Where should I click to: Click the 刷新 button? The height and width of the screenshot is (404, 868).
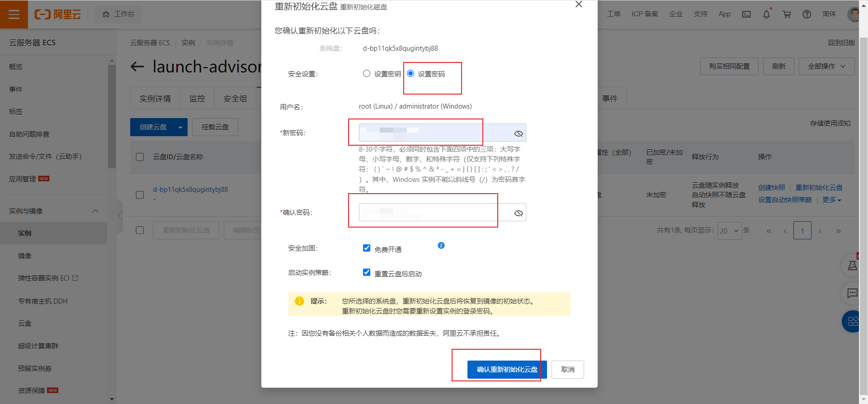(x=778, y=67)
